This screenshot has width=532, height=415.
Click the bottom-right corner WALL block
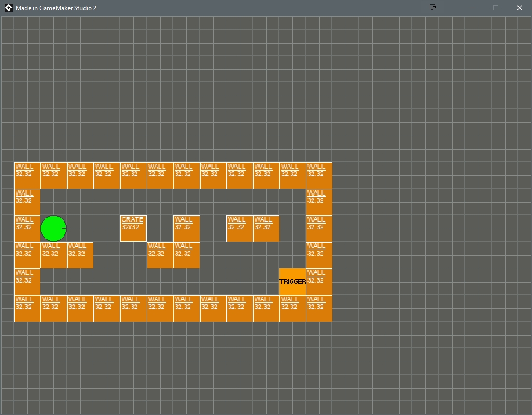pyautogui.click(x=318, y=308)
